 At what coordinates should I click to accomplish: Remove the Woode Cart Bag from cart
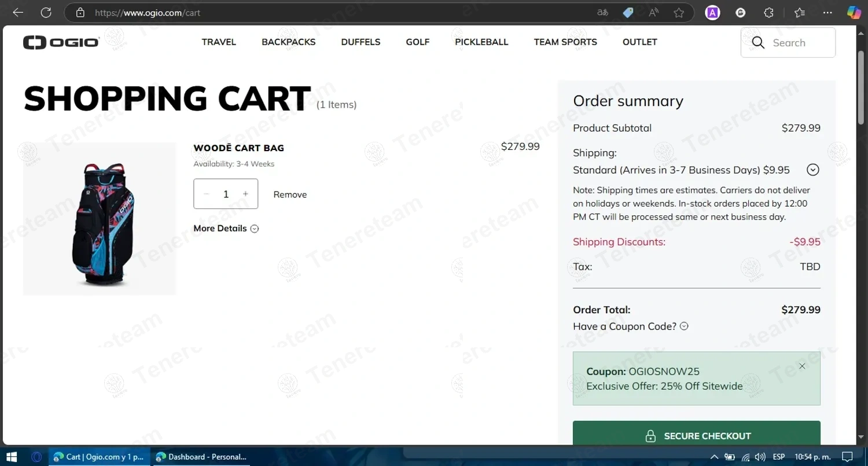coord(290,195)
